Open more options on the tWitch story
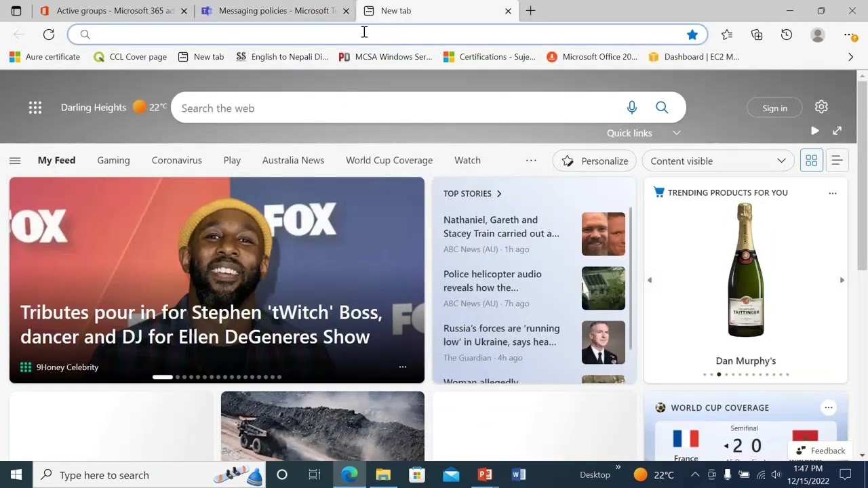 403,367
